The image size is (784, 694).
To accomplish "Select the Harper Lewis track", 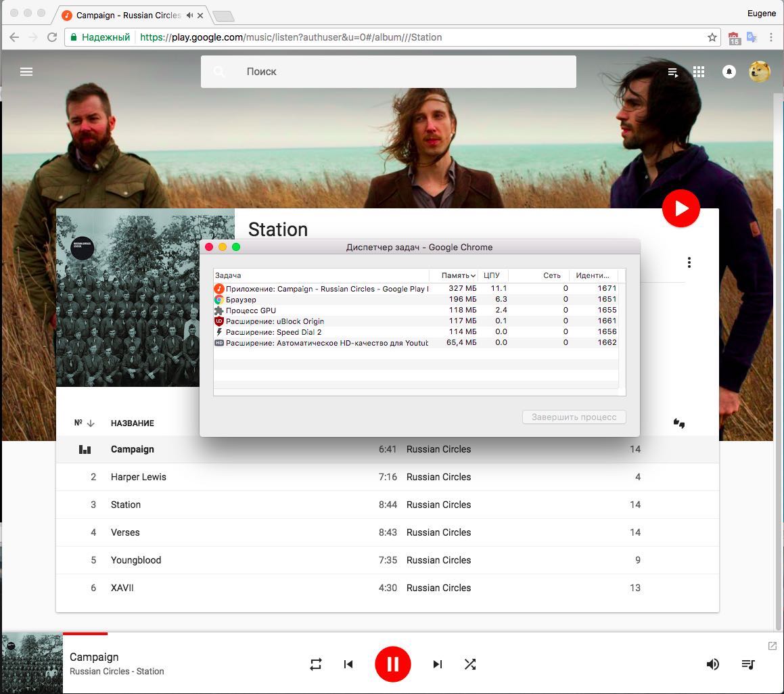I will coord(388,477).
